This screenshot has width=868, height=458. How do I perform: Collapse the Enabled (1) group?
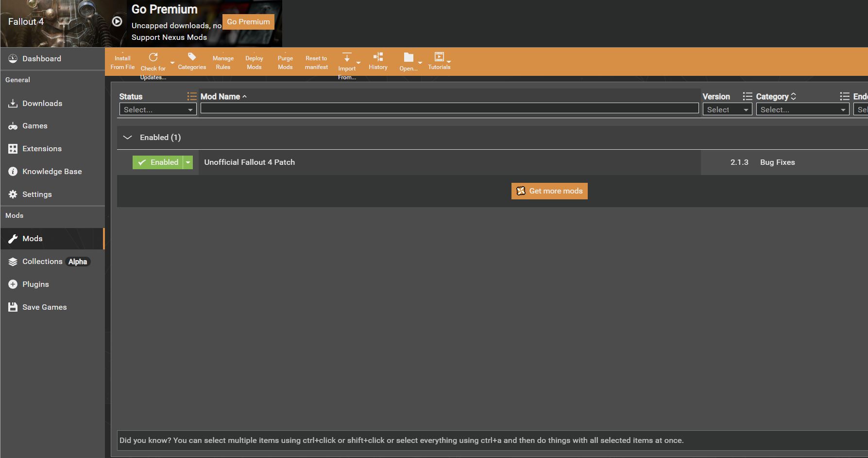[128, 138]
